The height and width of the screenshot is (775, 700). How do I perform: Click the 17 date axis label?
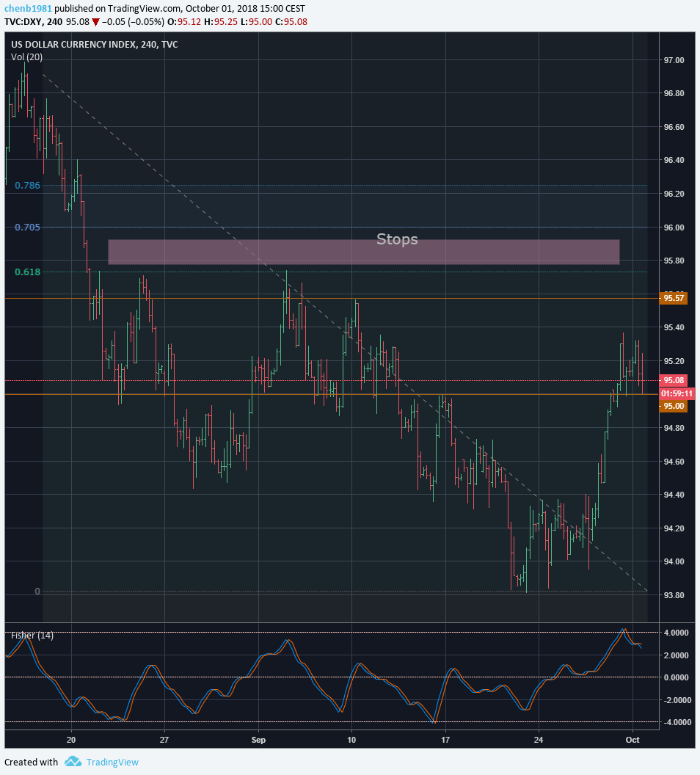pos(445,740)
